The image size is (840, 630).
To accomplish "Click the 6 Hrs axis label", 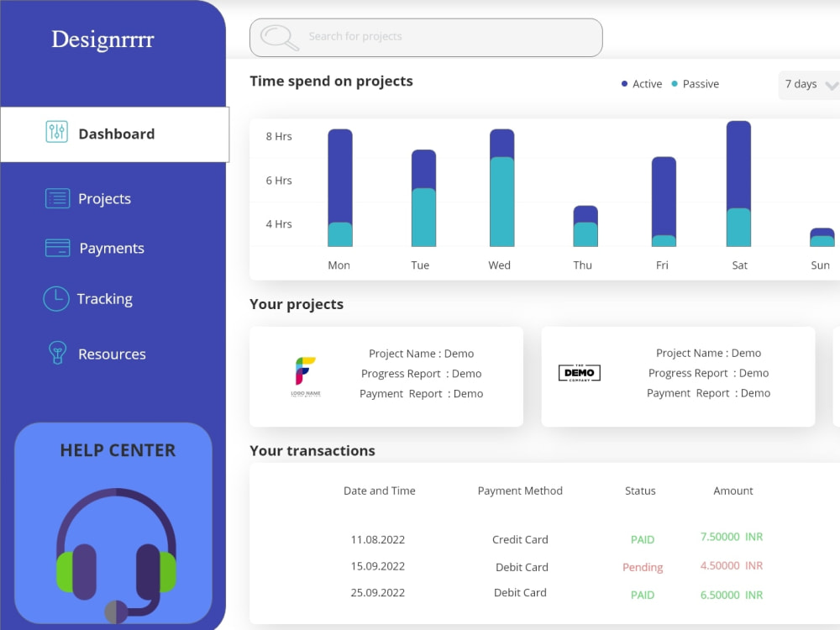I will pos(279,181).
